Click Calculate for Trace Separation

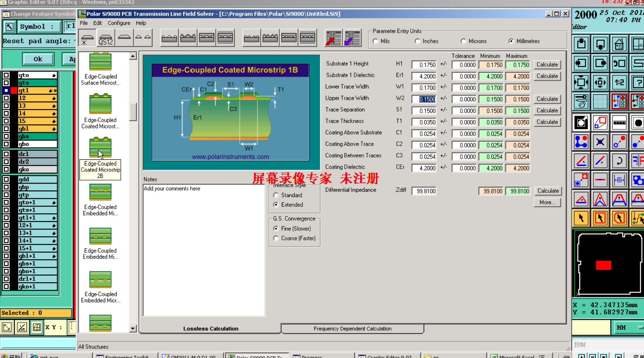[x=547, y=110]
